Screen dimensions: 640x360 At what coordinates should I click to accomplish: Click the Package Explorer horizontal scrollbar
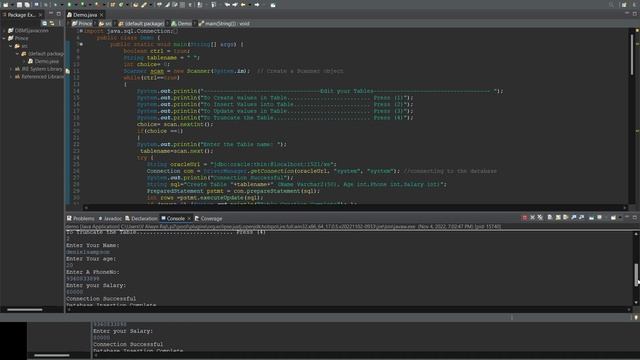24,309
